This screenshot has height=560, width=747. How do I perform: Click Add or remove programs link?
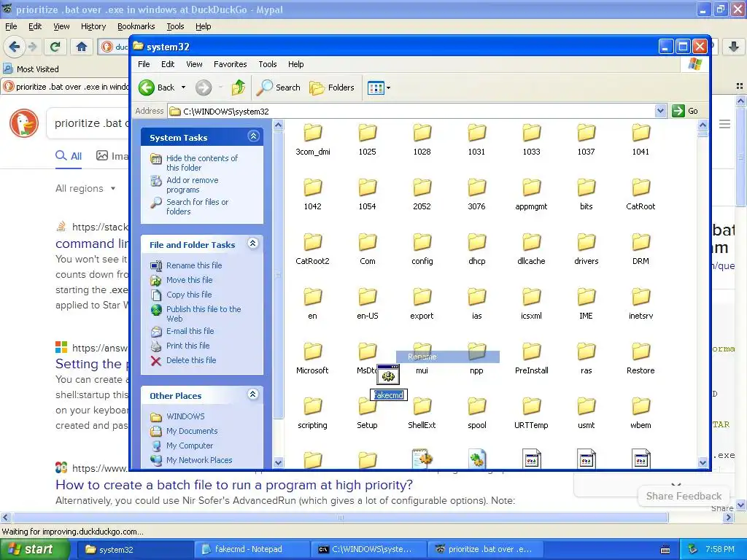click(x=192, y=184)
